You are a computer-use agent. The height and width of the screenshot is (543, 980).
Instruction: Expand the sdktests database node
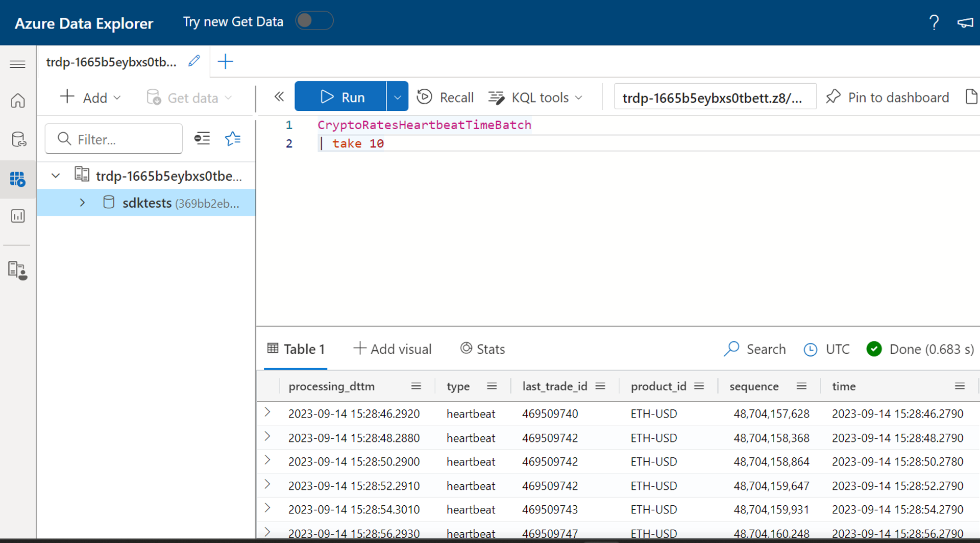[82, 203]
